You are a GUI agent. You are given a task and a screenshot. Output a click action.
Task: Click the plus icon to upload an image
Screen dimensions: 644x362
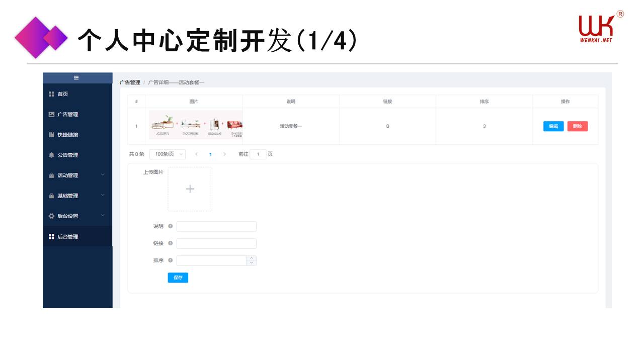[x=190, y=189]
